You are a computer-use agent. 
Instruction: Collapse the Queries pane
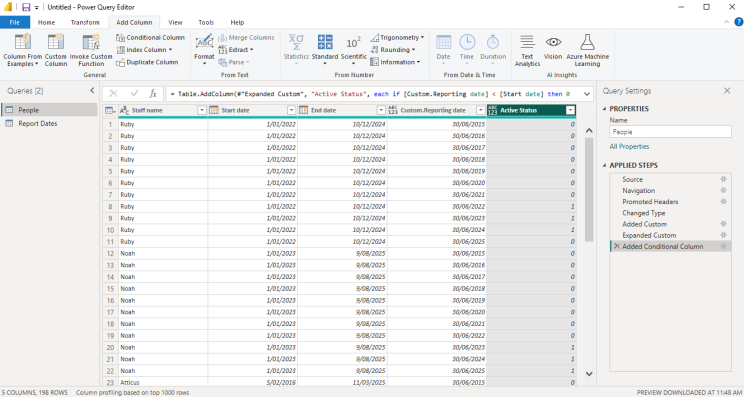(x=92, y=91)
